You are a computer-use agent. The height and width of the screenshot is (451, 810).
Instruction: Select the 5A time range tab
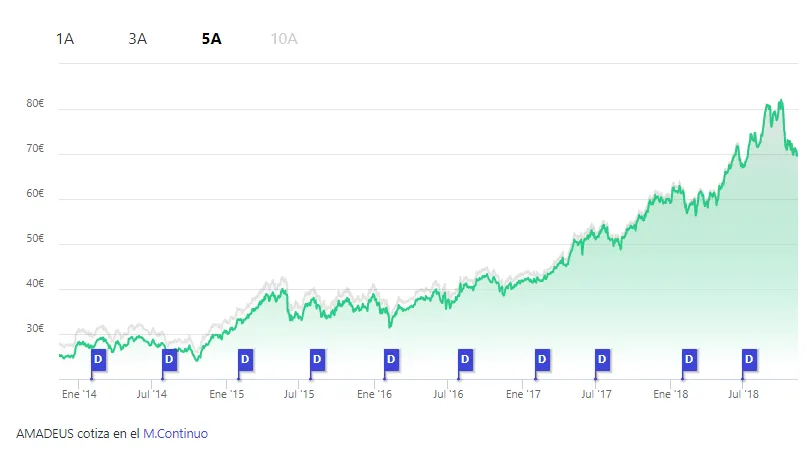click(x=211, y=39)
